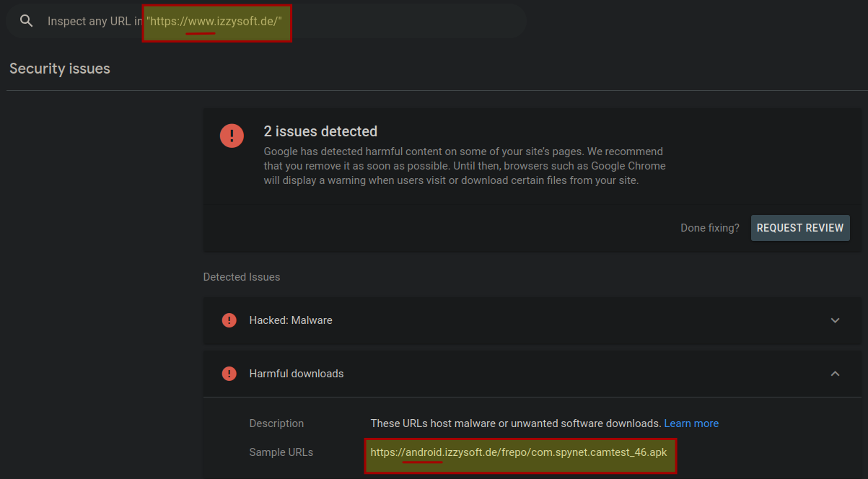Click the Hacked: Malware warning icon
The image size is (868, 479).
229,320
